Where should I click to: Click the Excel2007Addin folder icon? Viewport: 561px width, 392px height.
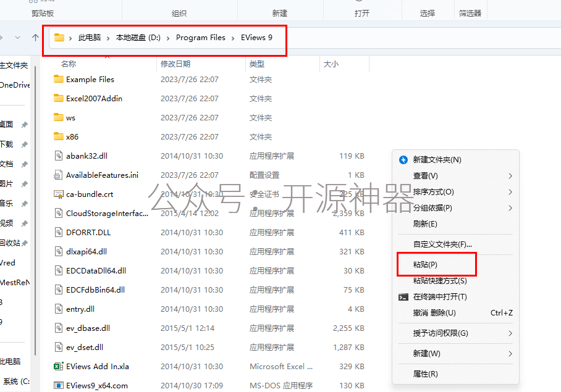[58, 98]
